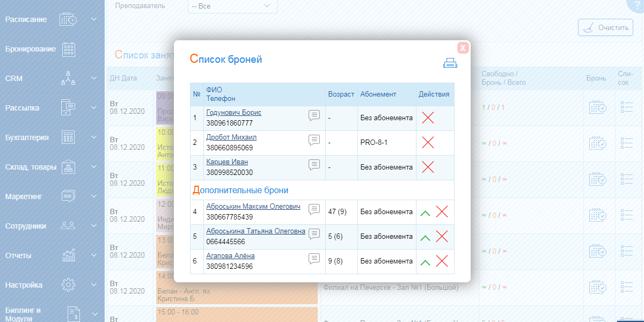Delete additional booking of Аброськина Татьяна
This screenshot has height=322, width=644.
coord(442,236)
